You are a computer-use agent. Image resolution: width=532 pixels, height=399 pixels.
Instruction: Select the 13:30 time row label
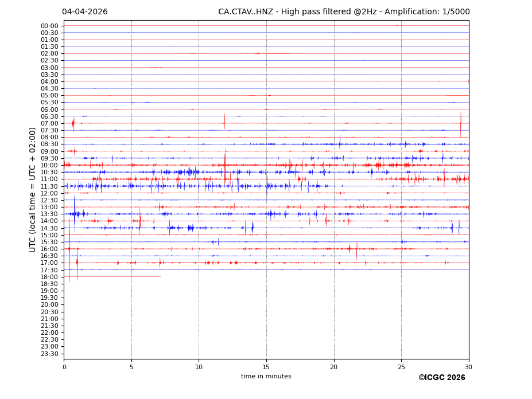(49, 214)
